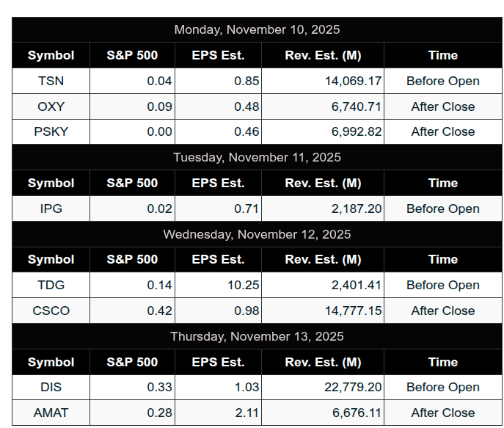Image resolution: width=504 pixels, height=428 pixels.
Task: Open the IPG symbol entry
Action: tap(51, 208)
